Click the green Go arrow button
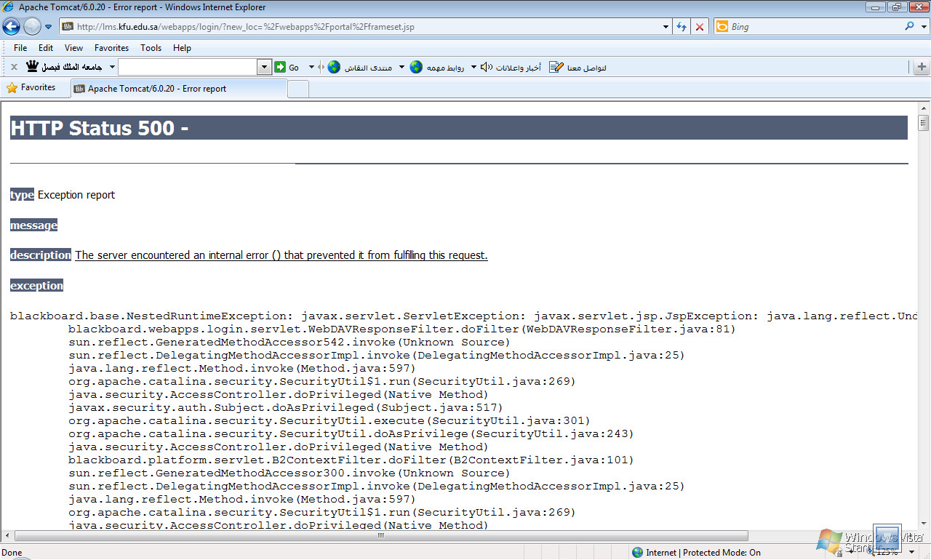 tap(280, 67)
